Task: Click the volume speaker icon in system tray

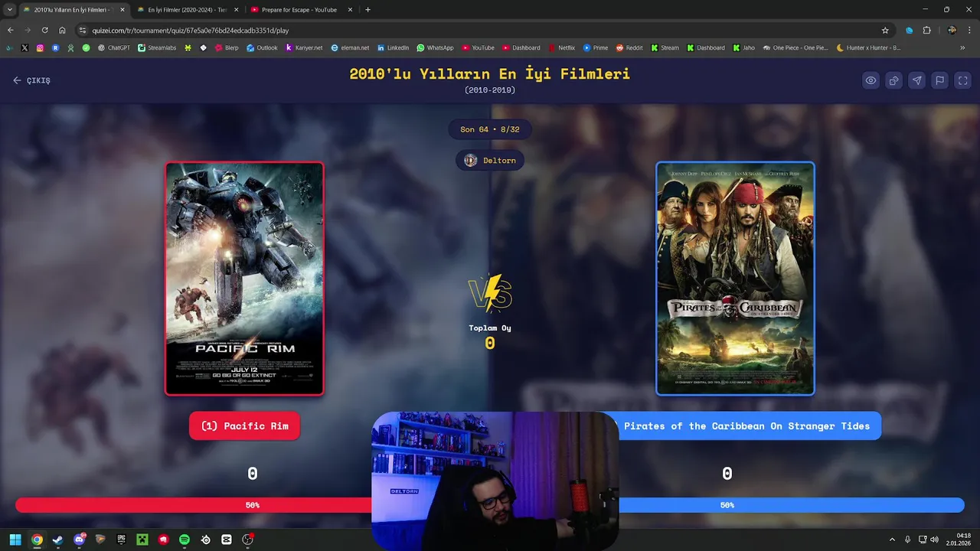Action: 934,540
